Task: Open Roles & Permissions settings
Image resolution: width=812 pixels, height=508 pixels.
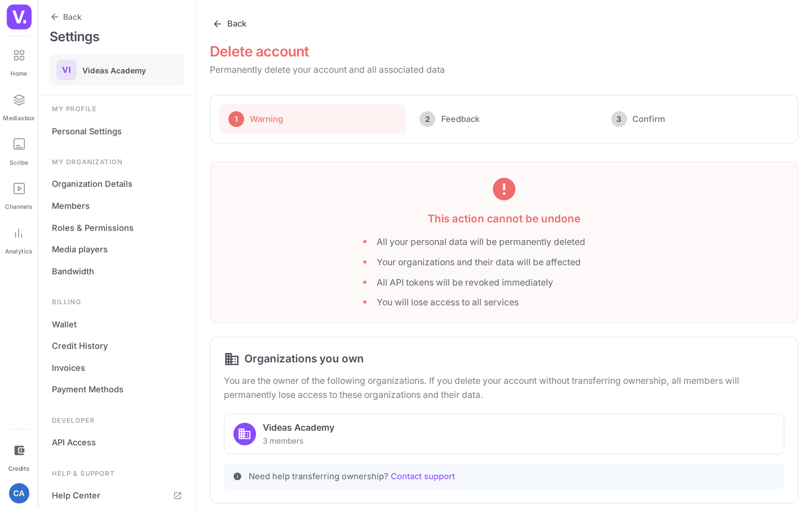Action: click(92, 228)
